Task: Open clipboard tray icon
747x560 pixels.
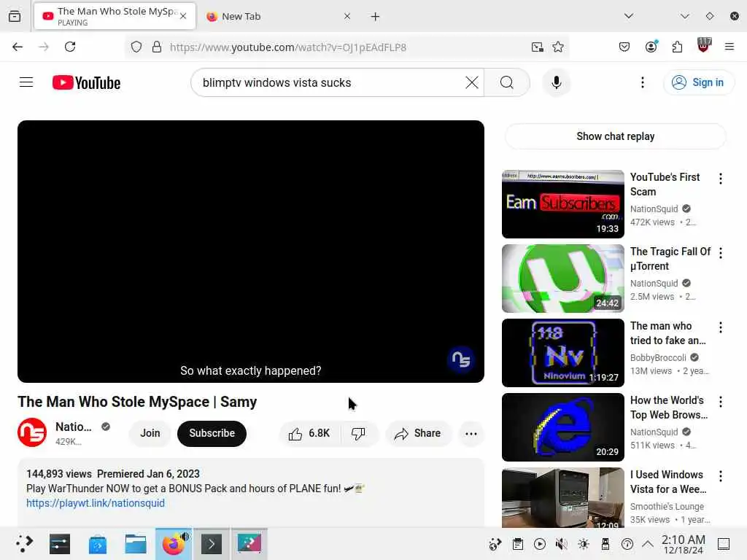Action: [518, 544]
